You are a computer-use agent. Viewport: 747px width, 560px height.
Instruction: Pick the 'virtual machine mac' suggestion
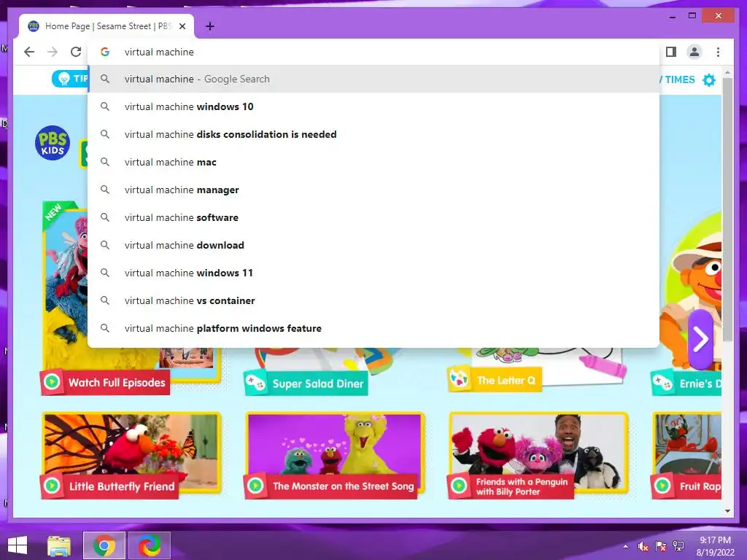point(373,162)
